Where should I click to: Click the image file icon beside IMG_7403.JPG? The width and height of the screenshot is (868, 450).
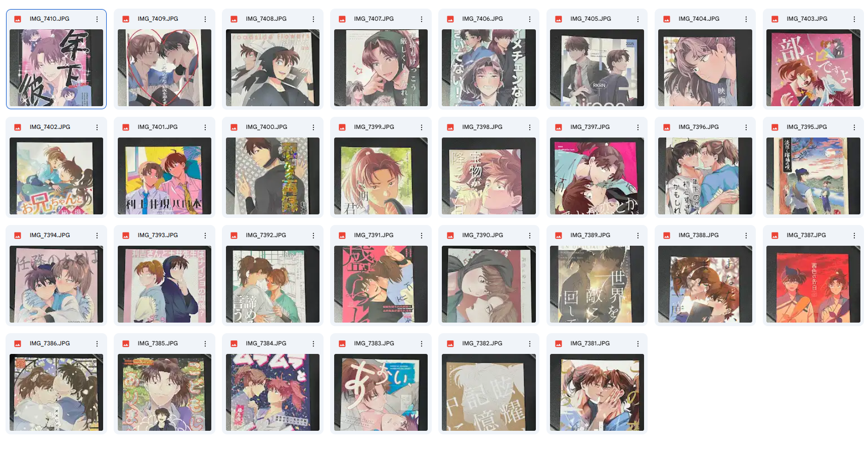click(775, 19)
